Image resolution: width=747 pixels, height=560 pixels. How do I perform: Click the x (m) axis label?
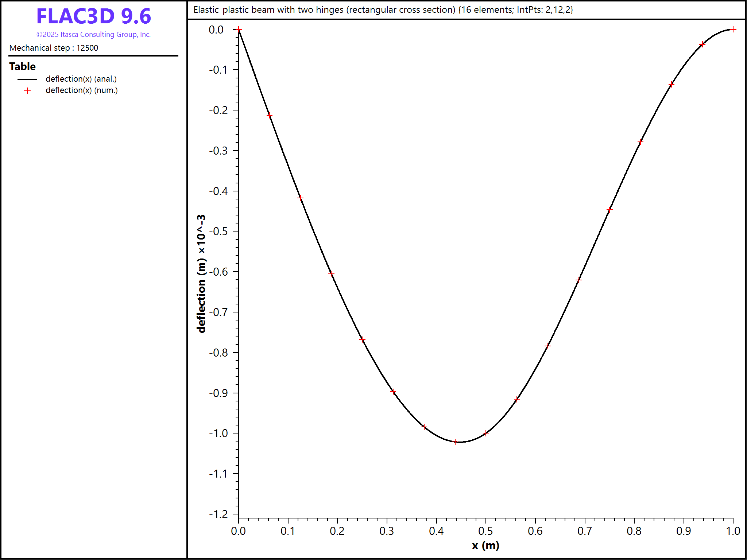(485, 545)
